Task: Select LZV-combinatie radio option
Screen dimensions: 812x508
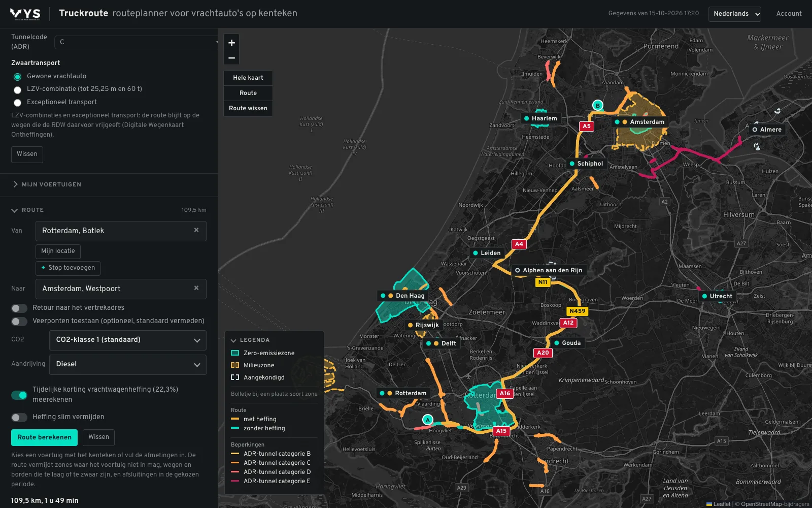Action: pyautogui.click(x=17, y=90)
